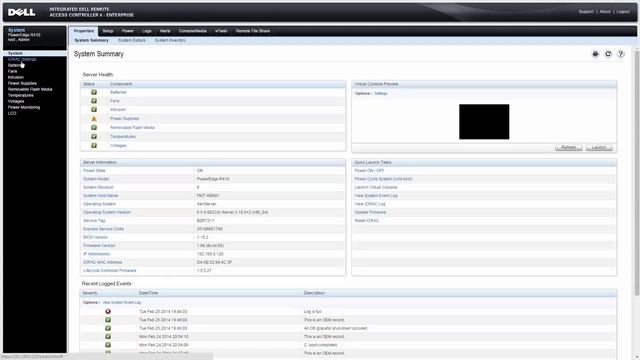This screenshot has width=640, height=360.
Task: Click green check icon beside Server Health Batteries
Action: pos(94,92)
